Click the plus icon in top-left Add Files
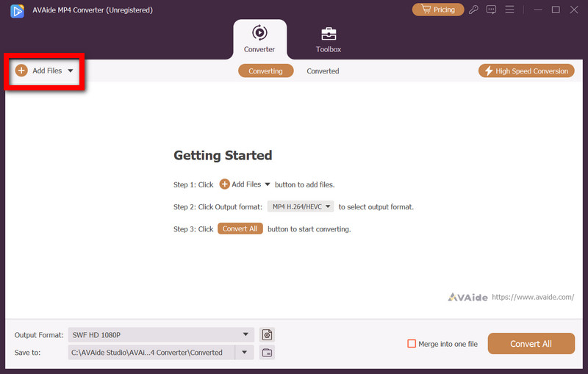588x374 pixels. click(21, 71)
